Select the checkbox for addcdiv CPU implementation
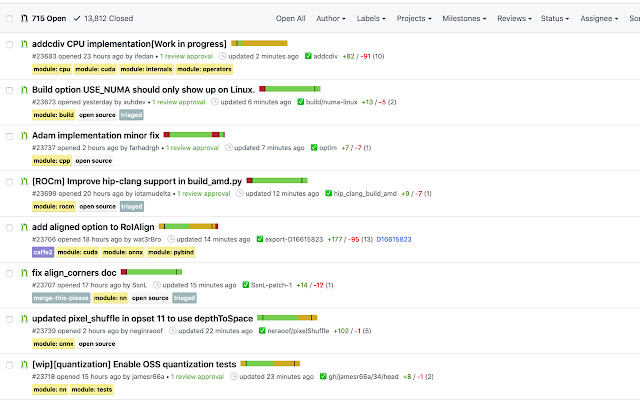 [x=9, y=44]
